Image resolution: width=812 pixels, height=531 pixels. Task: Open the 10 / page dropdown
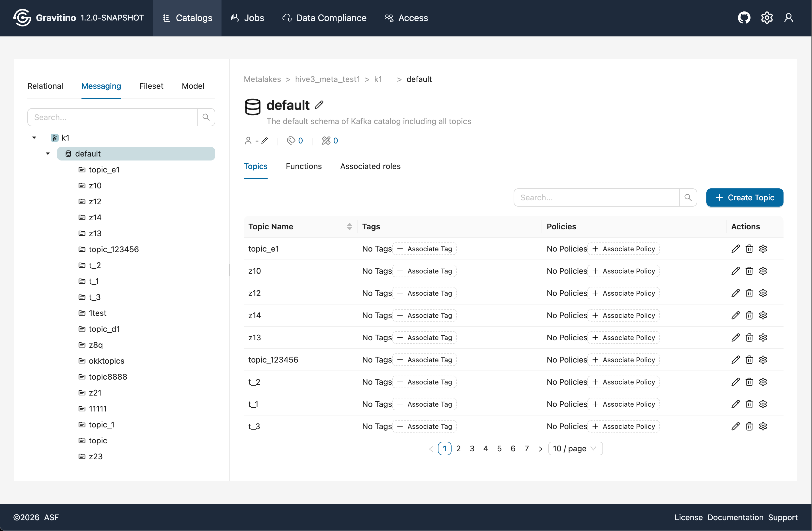575,448
